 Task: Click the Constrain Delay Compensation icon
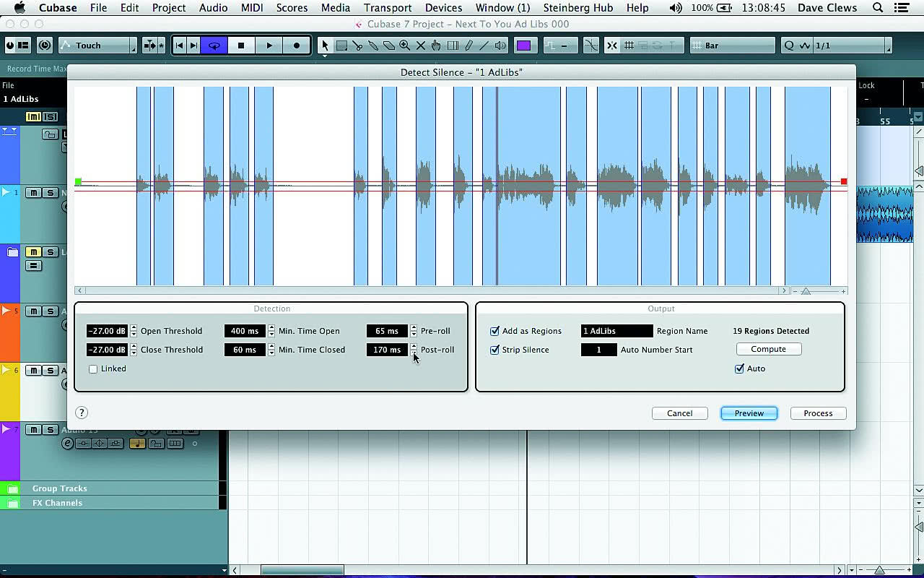point(45,46)
